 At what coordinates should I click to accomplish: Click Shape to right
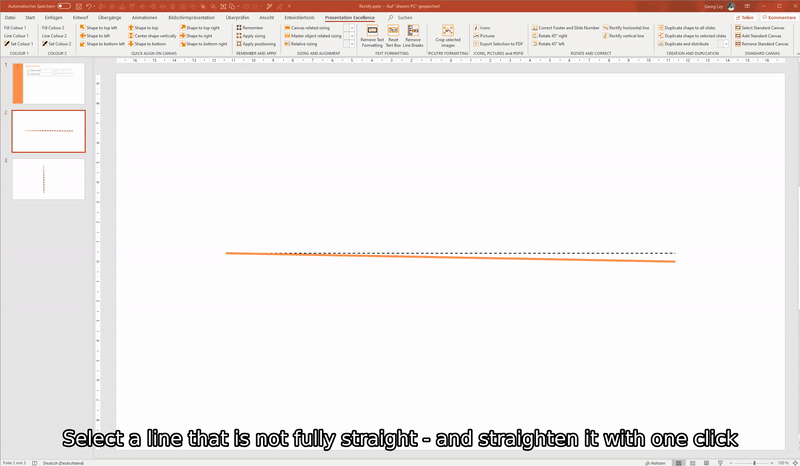click(196, 36)
